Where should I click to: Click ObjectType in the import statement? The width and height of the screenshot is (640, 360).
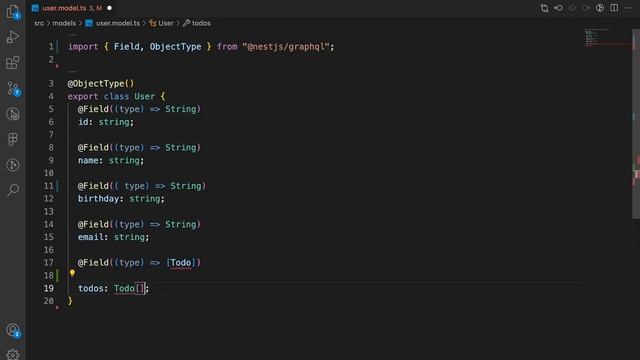[x=176, y=47]
